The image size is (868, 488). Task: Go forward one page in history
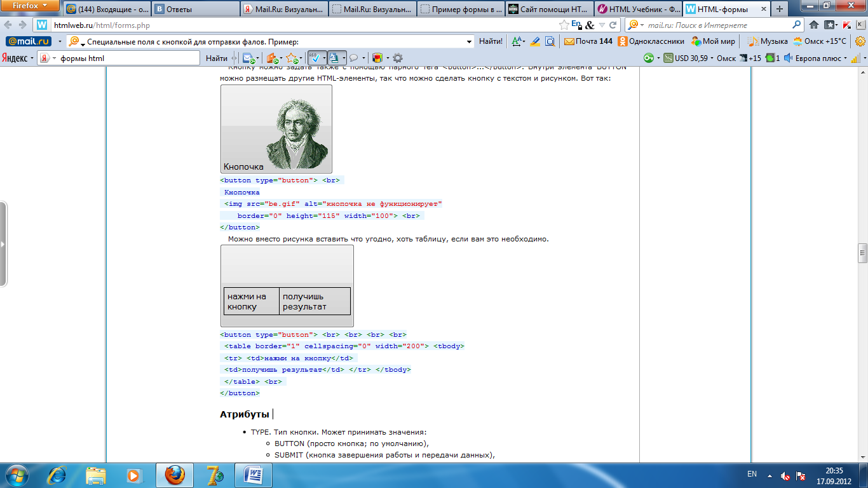(x=23, y=25)
